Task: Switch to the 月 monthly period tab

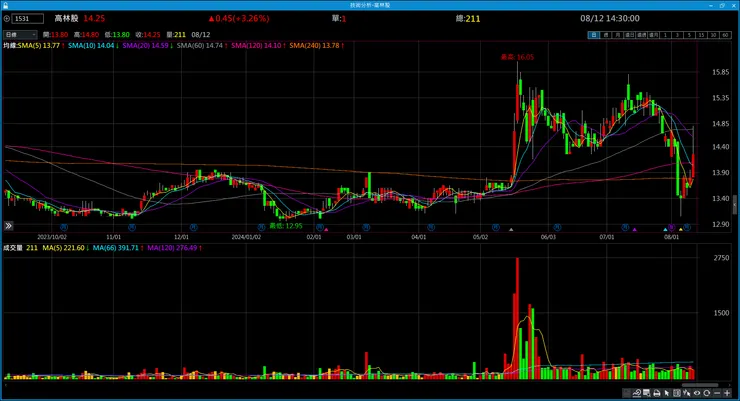Action: point(618,35)
